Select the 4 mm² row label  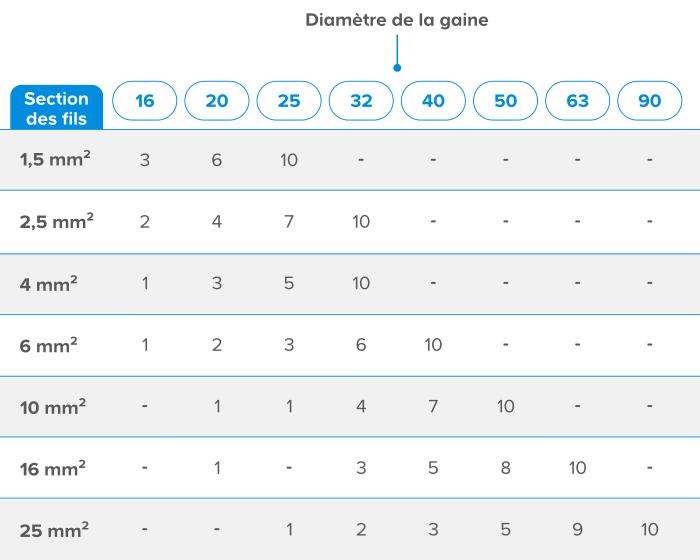point(48,283)
